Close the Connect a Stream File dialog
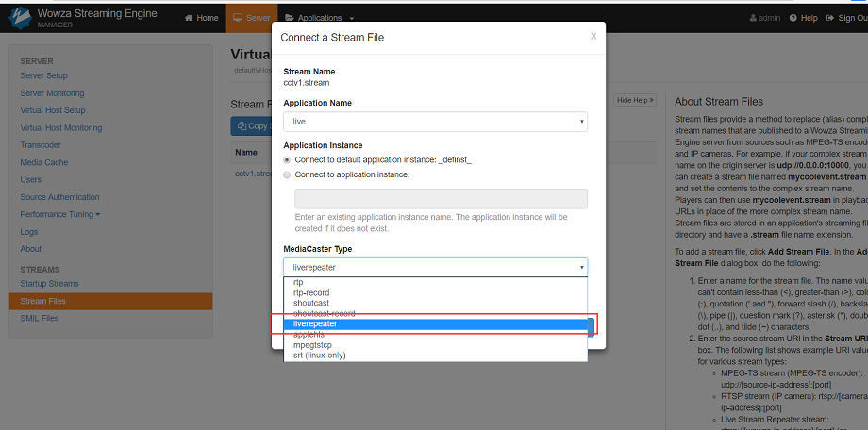This screenshot has height=430, width=868. click(x=593, y=36)
